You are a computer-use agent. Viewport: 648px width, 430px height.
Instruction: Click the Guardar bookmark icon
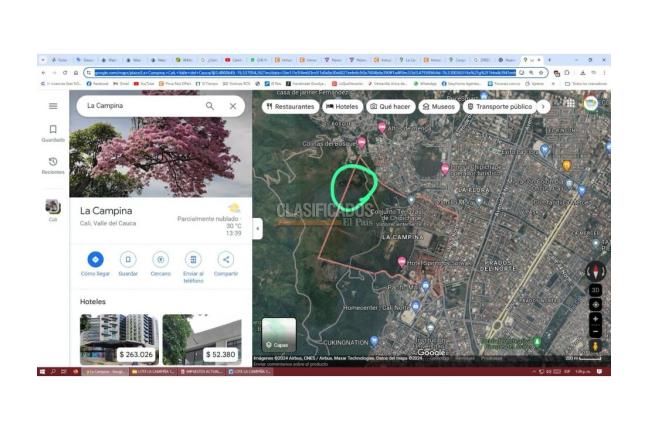128,259
